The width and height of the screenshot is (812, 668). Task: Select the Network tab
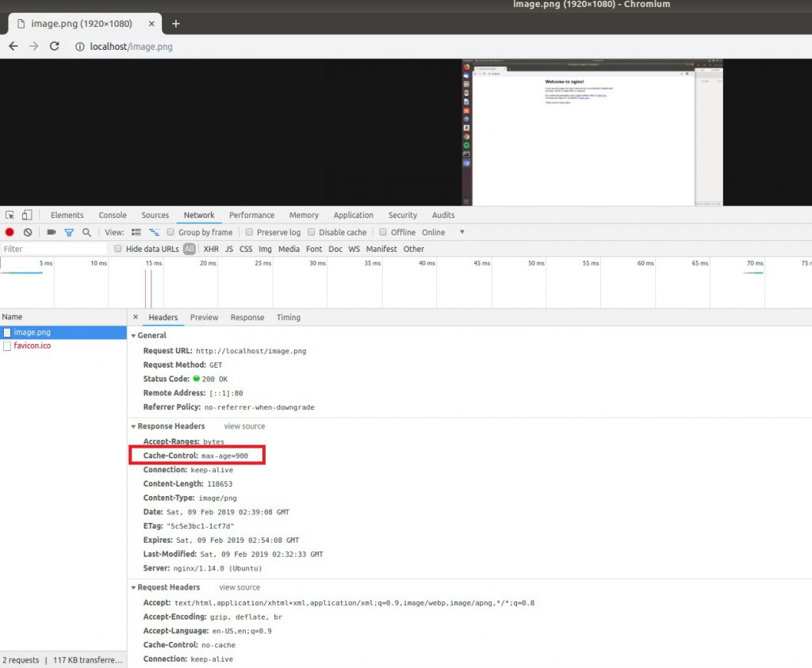[199, 216]
